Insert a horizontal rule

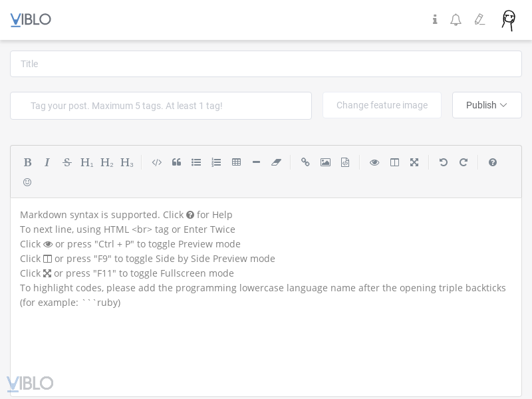(x=257, y=162)
